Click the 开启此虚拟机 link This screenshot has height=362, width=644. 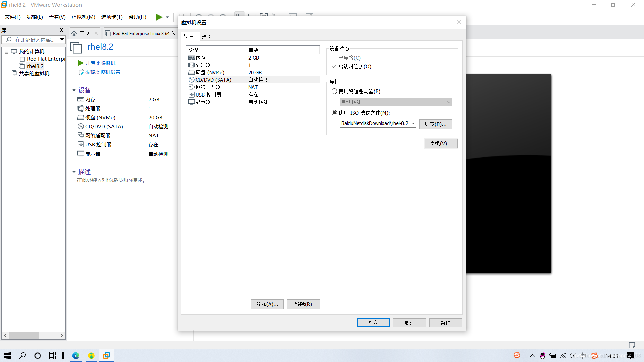point(100,63)
